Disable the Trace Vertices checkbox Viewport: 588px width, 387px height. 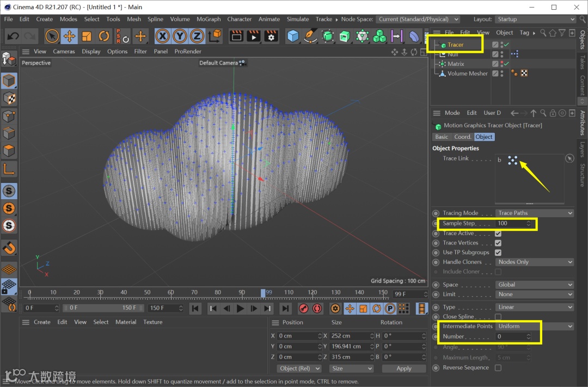498,243
